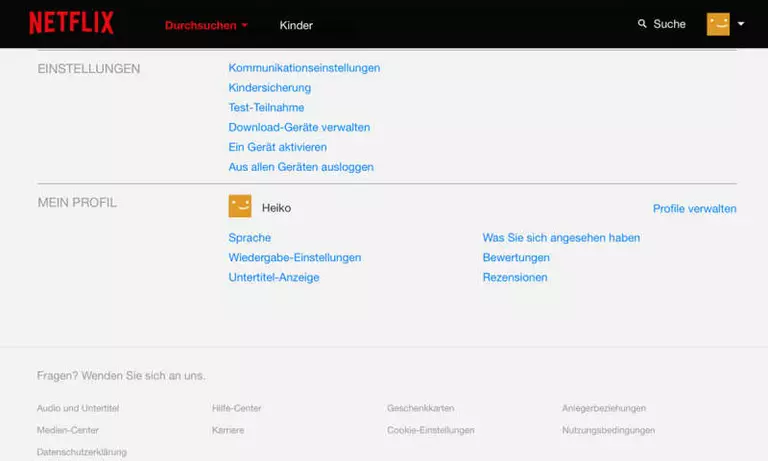This screenshot has height=461, width=768.
Task: Open Hilfe-Center footer link
Action: (236, 408)
